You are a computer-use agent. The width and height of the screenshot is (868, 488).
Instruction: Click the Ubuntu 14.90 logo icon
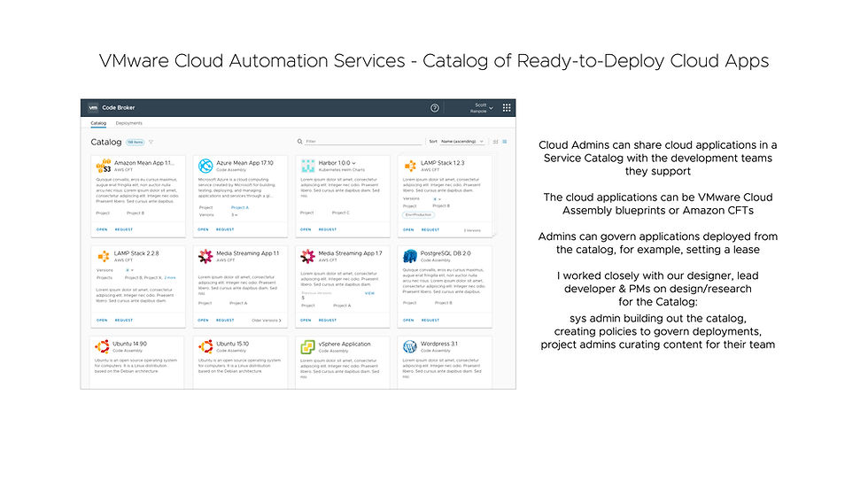103,346
